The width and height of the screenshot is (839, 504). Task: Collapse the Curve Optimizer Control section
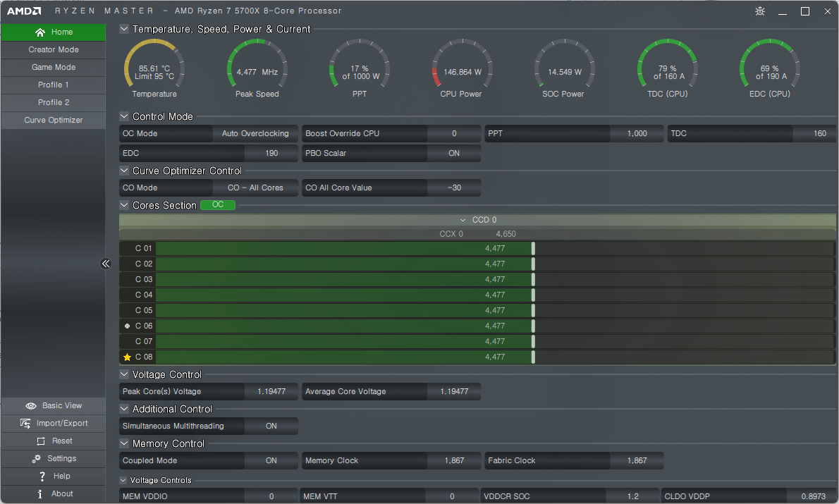(124, 171)
